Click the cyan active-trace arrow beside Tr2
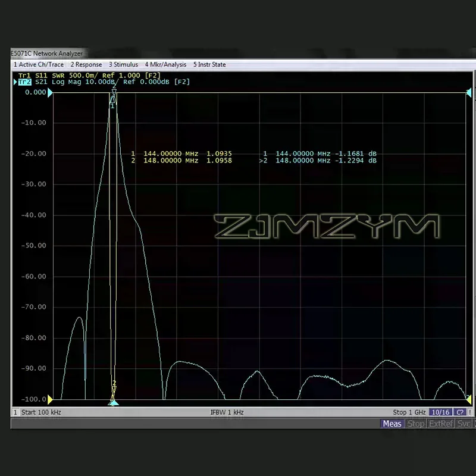476x476 pixels. click(x=15, y=82)
